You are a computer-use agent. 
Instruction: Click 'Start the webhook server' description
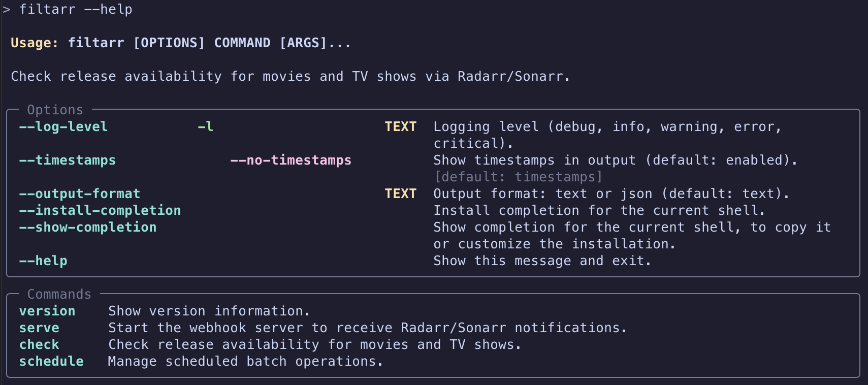368,328
